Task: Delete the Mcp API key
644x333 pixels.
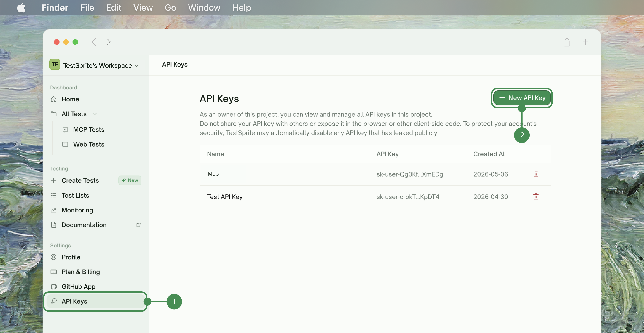Action: [536, 174]
